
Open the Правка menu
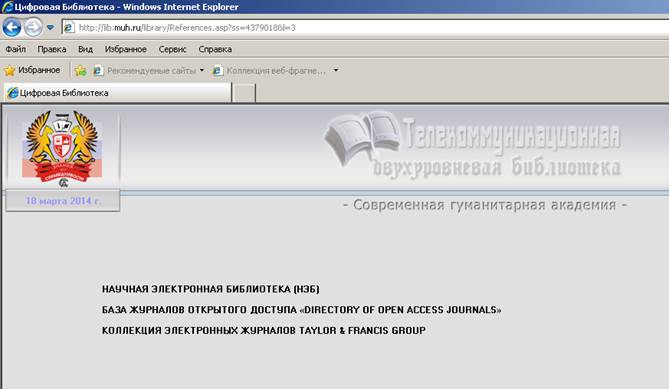[52, 49]
